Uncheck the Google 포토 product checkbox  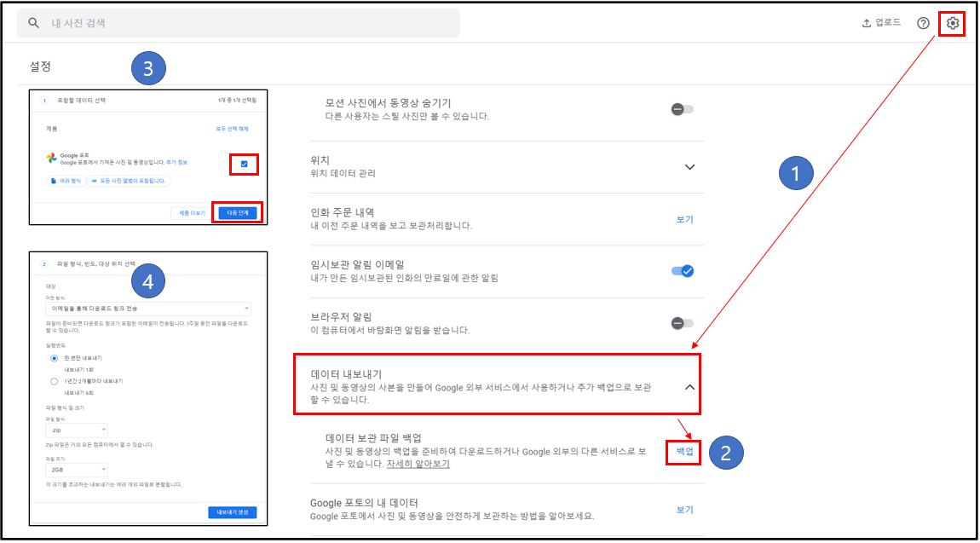click(x=243, y=165)
